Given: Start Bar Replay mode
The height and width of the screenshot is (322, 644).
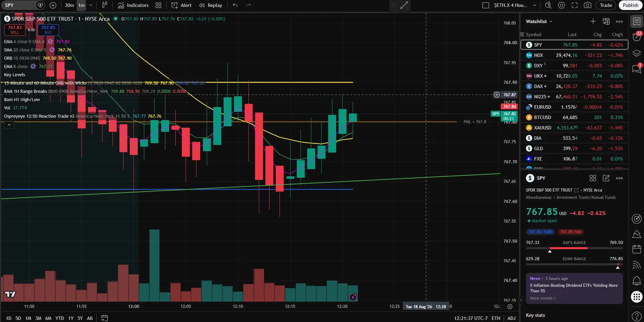Looking at the screenshot, I should (211, 5).
